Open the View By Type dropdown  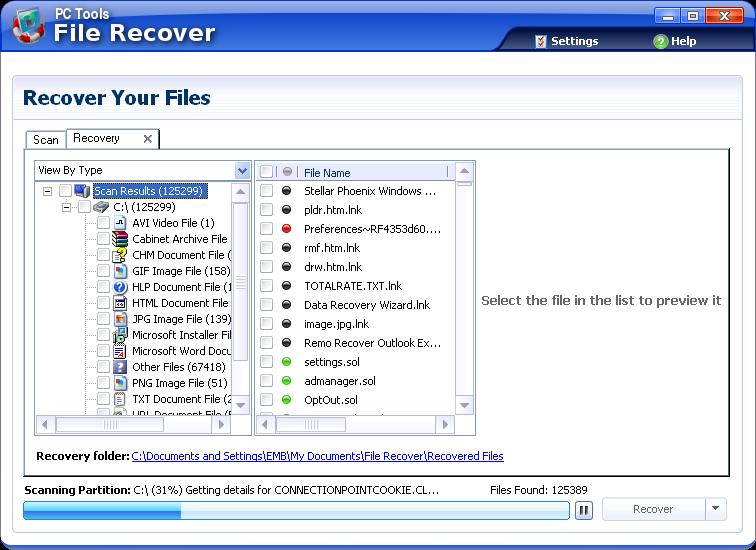[243, 170]
